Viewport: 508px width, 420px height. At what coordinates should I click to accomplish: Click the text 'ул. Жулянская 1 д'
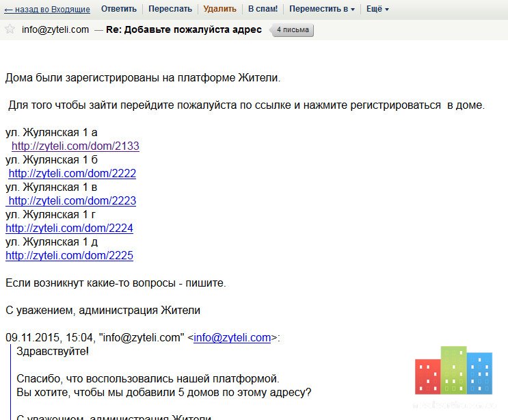tap(51, 241)
